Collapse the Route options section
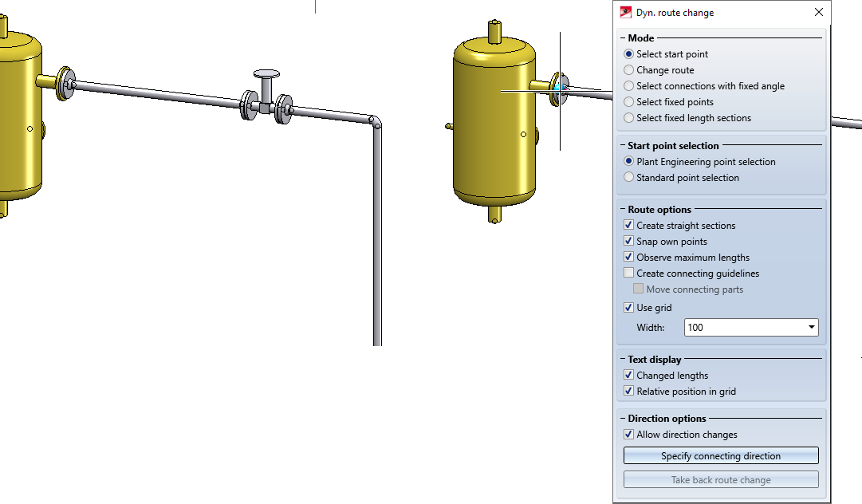Screen dimensions: 862x504 [x=623, y=210]
